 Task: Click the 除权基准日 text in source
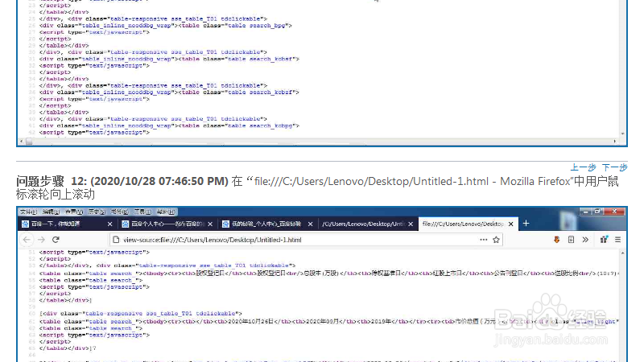tap(386, 274)
